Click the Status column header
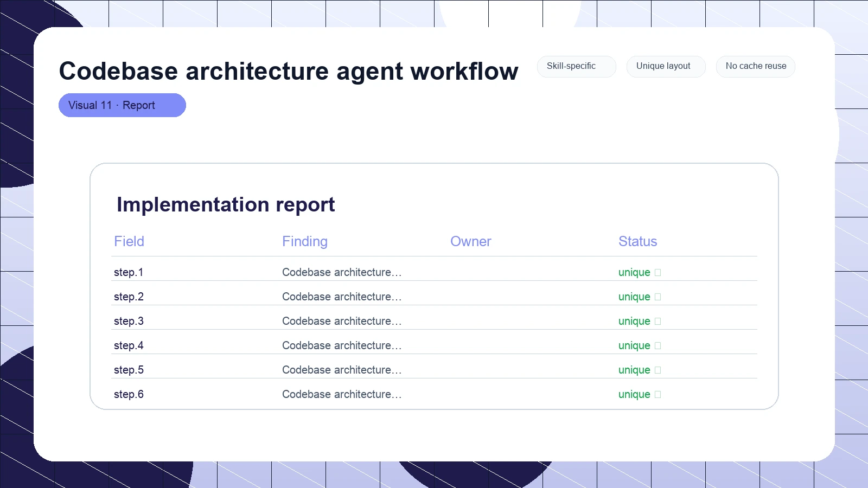 (638, 241)
